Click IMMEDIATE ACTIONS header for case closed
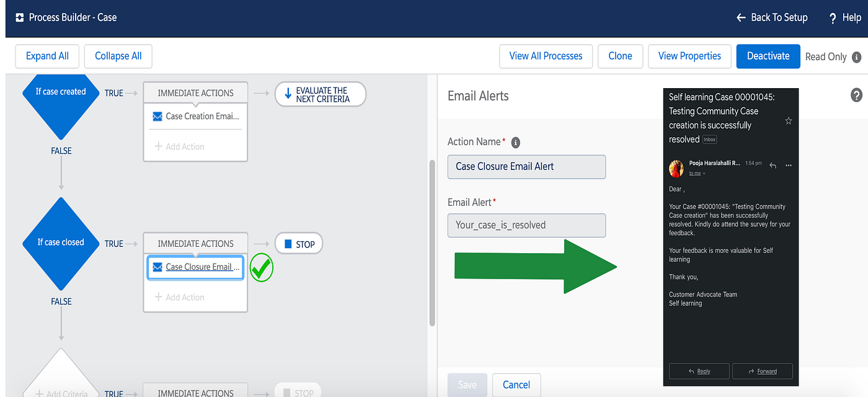Image resolution: width=868 pixels, height=397 pixels. coord(195,244)
